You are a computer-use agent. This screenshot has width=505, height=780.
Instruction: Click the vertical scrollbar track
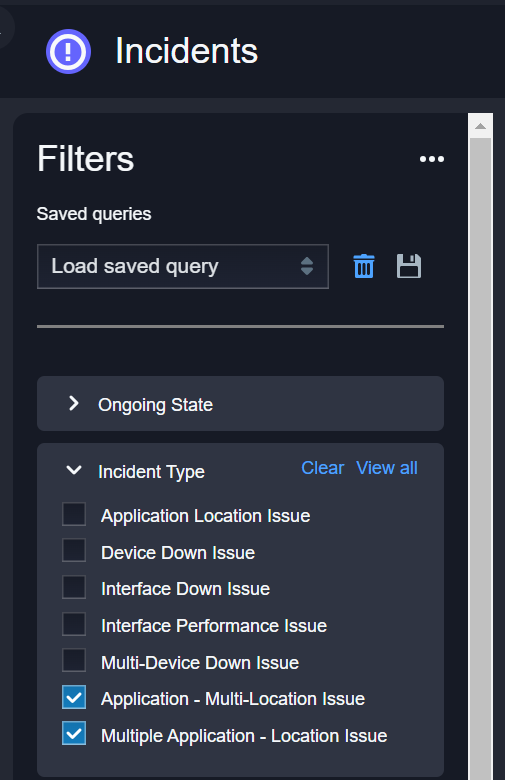click(480, 458)
